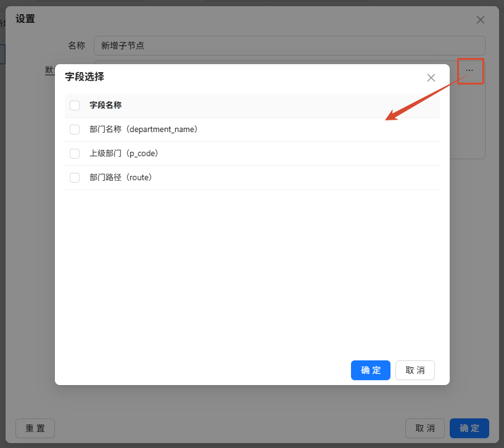Click 确定 in the 设置 dialog footer
Screen dimensions: 504x448
pos(469,428)
